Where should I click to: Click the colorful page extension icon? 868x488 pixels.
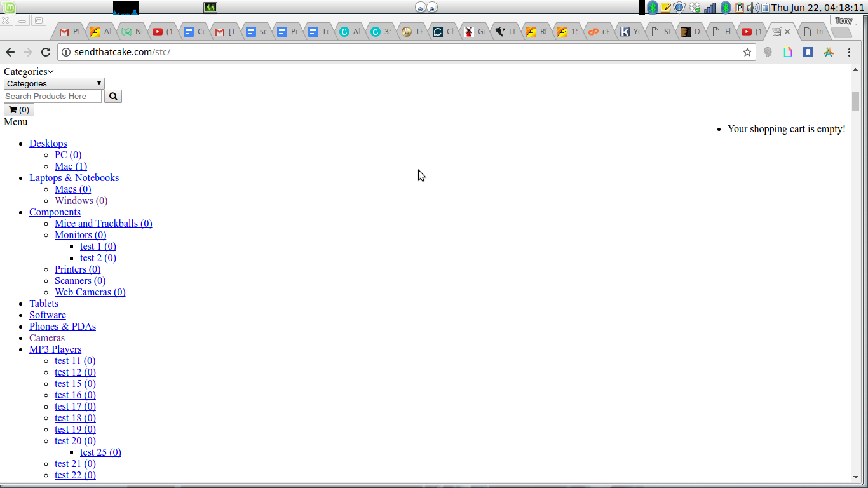(788, 52)
